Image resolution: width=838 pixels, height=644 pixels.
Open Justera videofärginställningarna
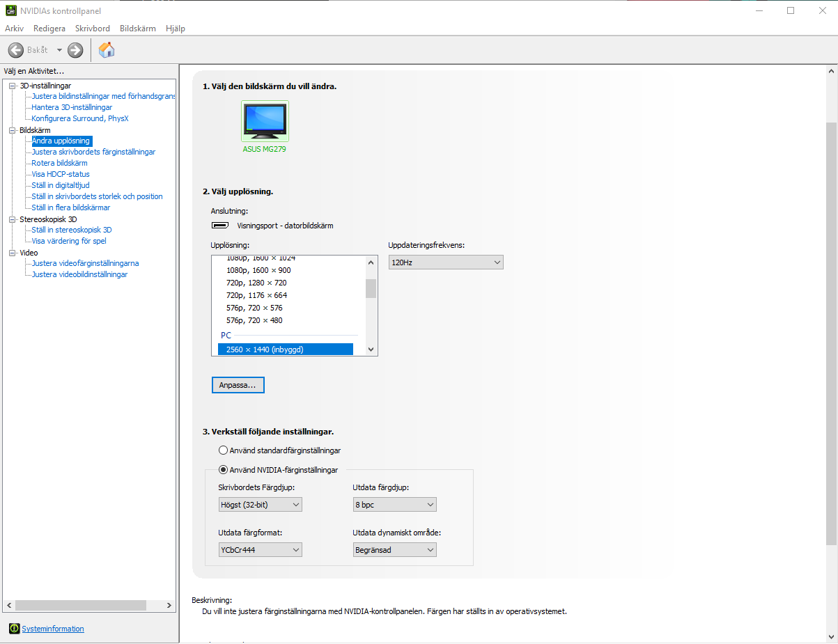85,263
